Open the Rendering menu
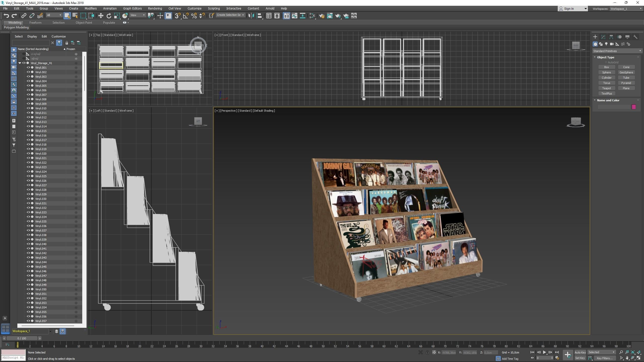The height and width of the screenshot is (362, 644). (155, 9)
